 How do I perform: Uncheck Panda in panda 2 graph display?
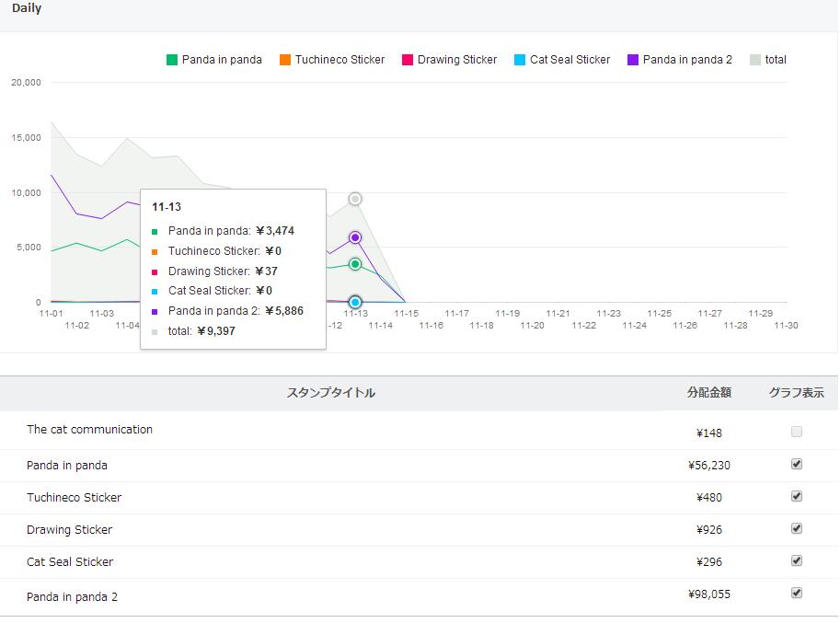797,593
